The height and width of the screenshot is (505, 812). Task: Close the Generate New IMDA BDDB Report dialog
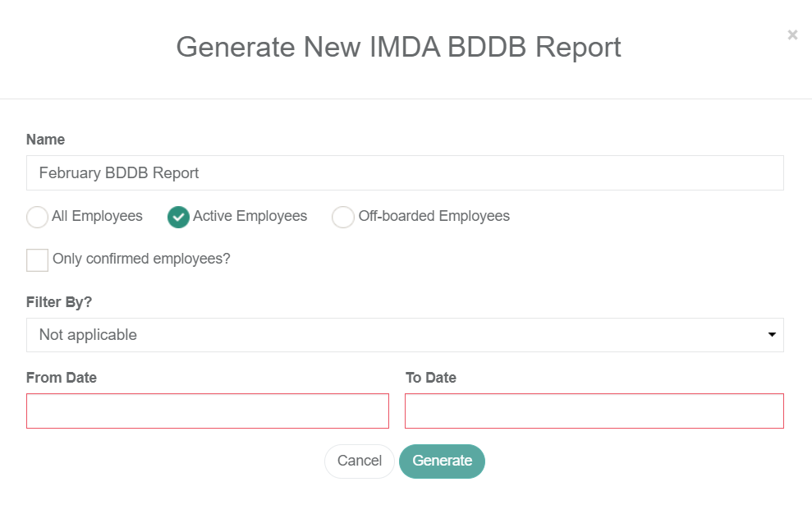click(x=792, y=34)
